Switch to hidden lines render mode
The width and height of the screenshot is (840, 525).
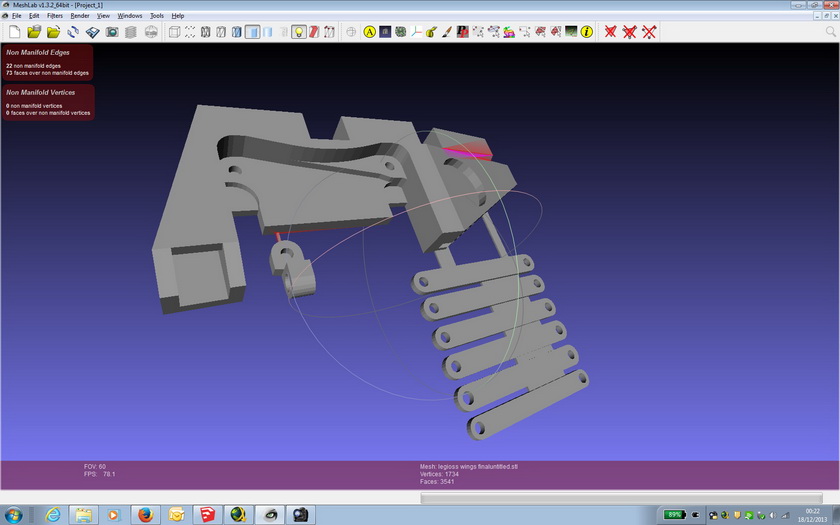click(221, 32)
